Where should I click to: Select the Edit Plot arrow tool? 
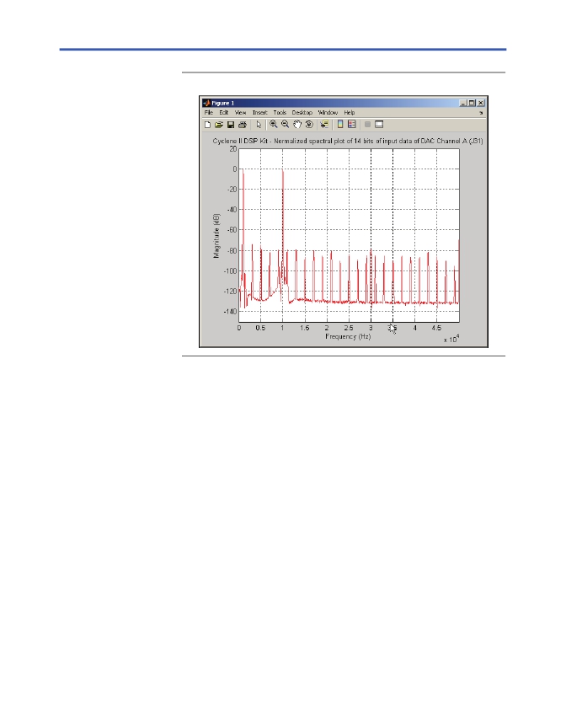[259, 125]
